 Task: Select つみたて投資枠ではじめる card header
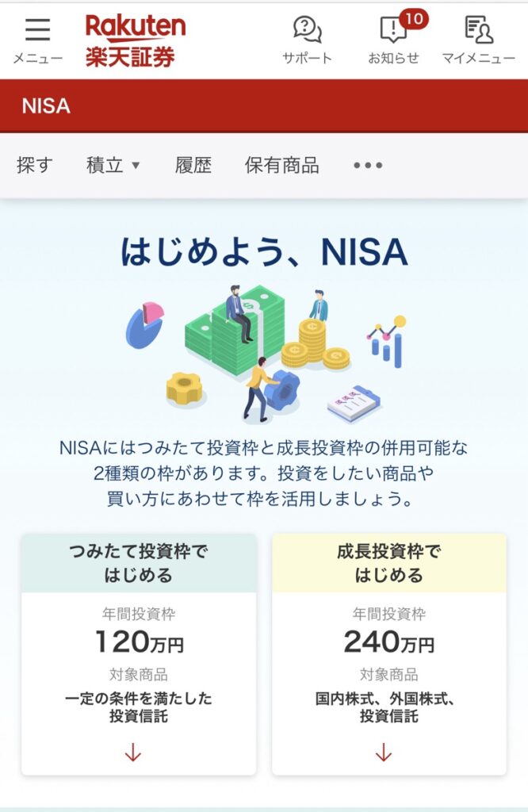coord(139,563)
